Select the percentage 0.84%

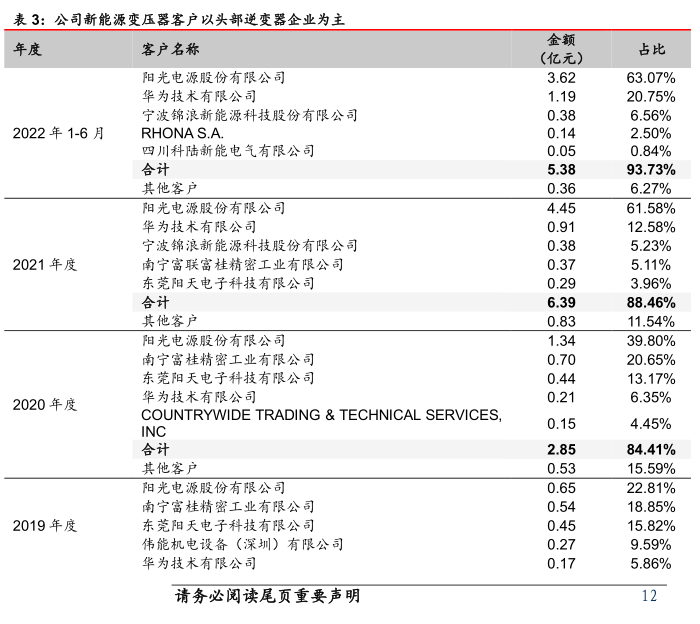click(650, 151)
